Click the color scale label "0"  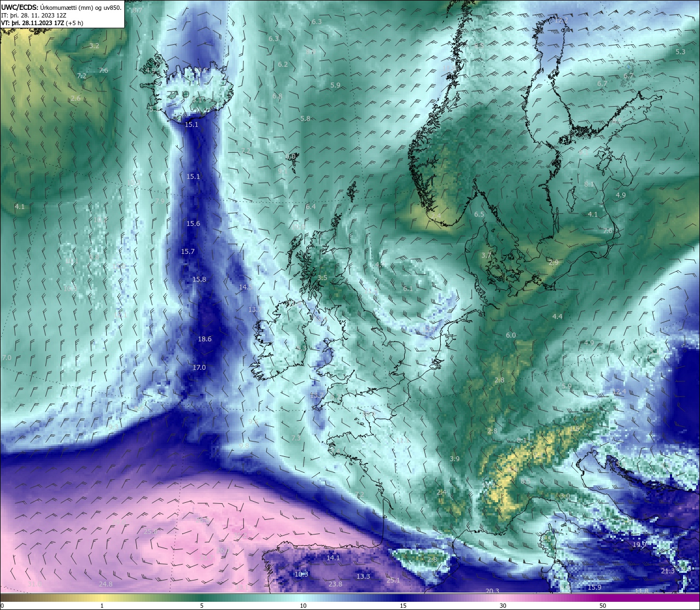tap(2, 606)
